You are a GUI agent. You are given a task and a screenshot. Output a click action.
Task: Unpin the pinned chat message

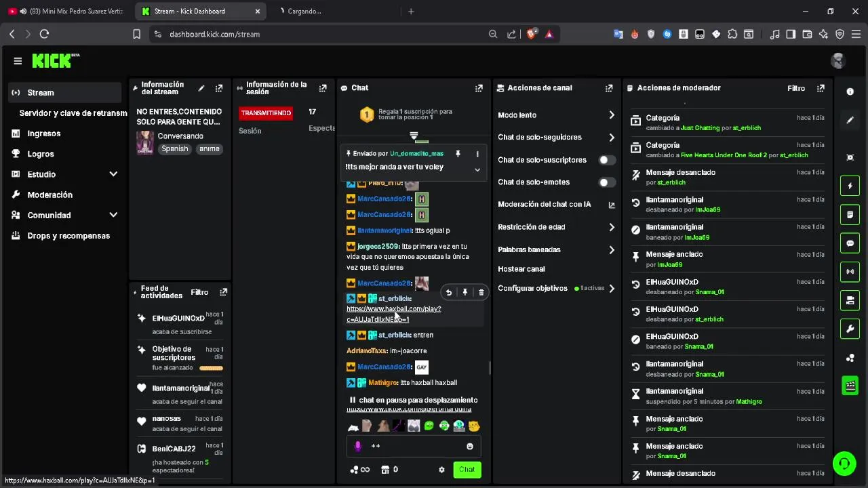tap(458, 154)
